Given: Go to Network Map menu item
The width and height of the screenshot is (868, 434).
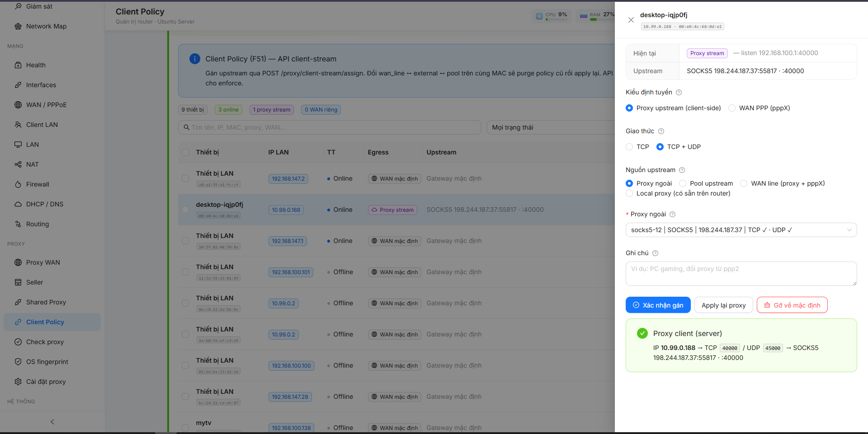Looking at the screenshot, I should [x=52, y=26].
